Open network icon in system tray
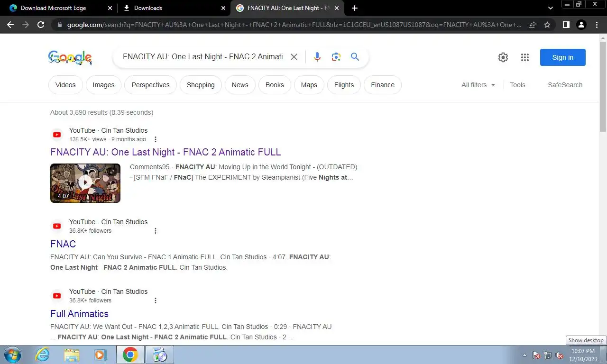The height and width of the screenshot is (364, 607). coord(548,355)
